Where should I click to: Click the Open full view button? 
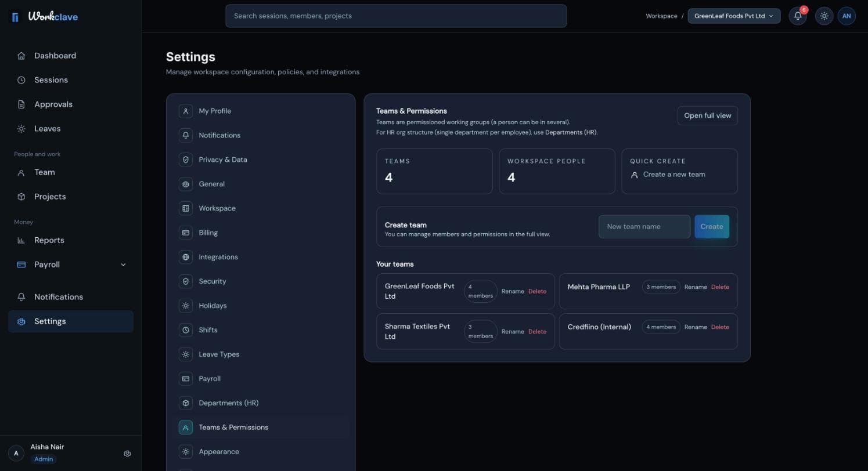[x=707, y=115]
